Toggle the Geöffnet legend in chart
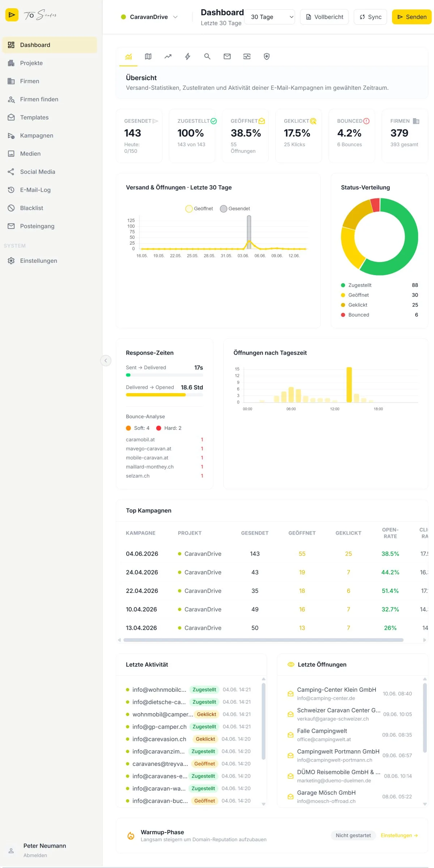The image size is (434, 868). (199, 208)
